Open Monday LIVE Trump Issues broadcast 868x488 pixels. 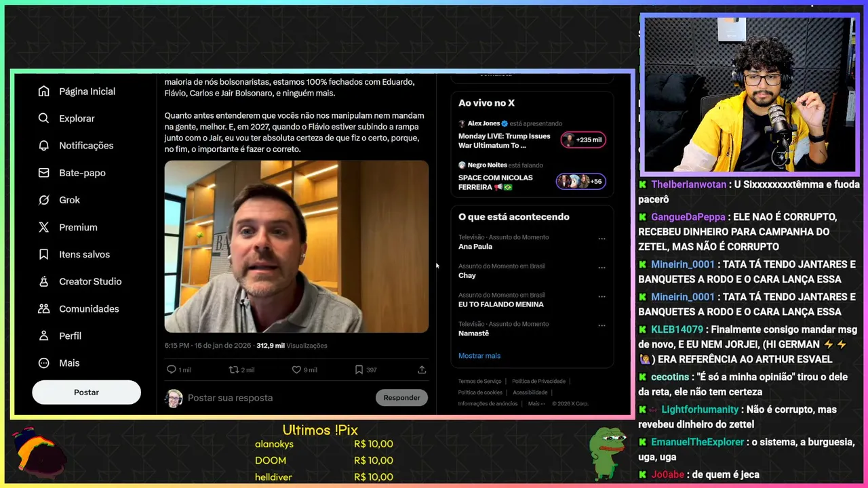click(x=505, y=140)
